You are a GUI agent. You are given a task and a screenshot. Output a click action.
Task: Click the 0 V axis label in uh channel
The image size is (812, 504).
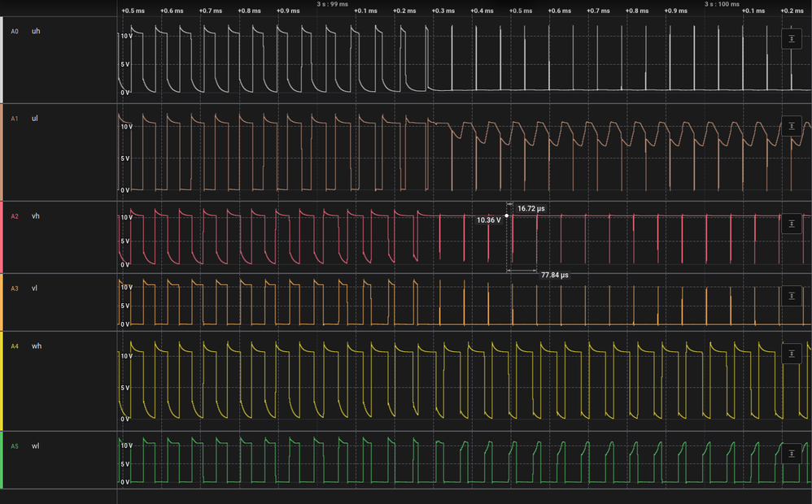click(125, 93)
